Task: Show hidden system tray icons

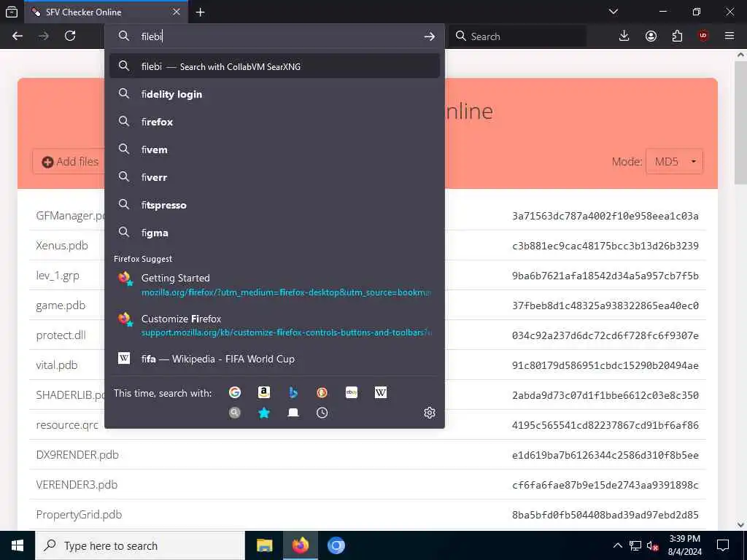Action: (x=617, y=545)
